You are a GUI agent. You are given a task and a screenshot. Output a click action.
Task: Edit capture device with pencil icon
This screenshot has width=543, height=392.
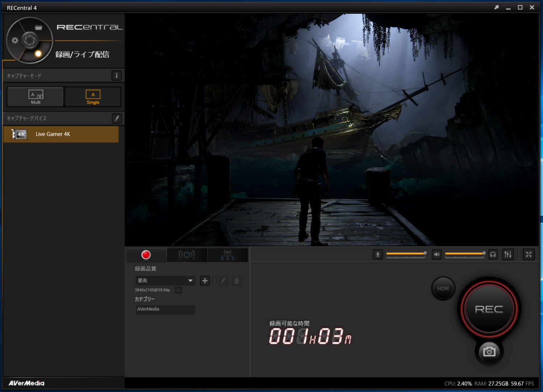point(116,118)
